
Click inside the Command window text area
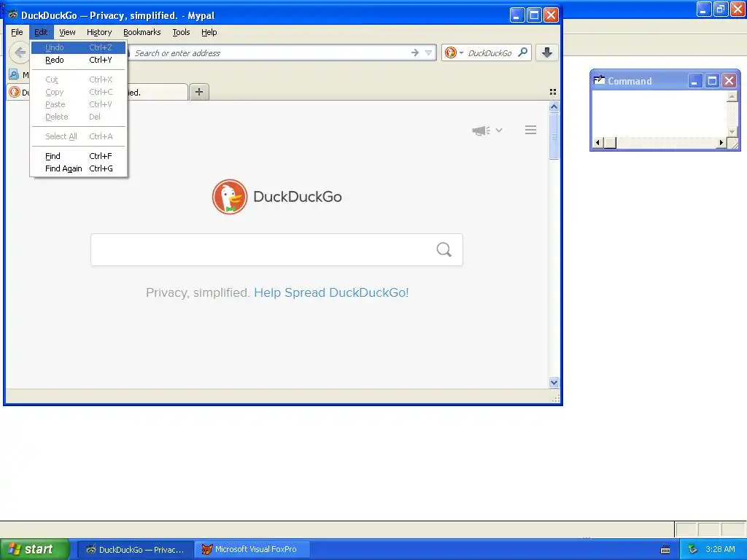tap(659, 113)
